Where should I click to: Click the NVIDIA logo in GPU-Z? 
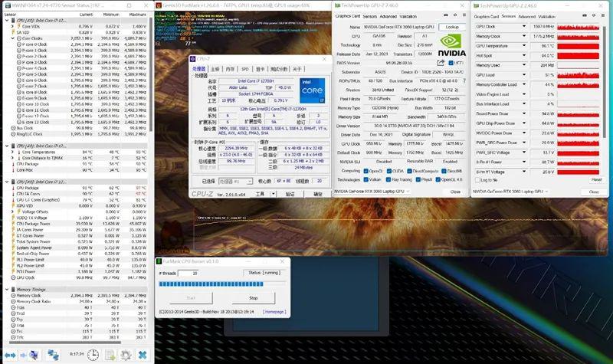tap(451, 45)
